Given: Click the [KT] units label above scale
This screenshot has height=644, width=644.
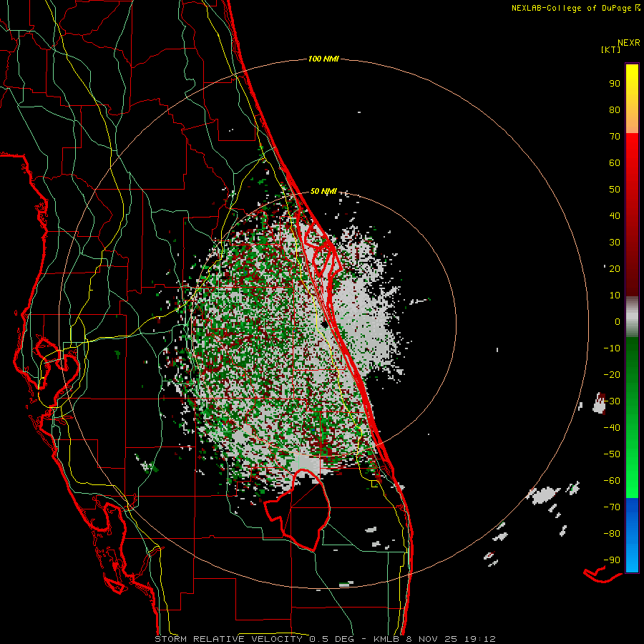Looking at the screenshot, I should (x=611, y=49).
